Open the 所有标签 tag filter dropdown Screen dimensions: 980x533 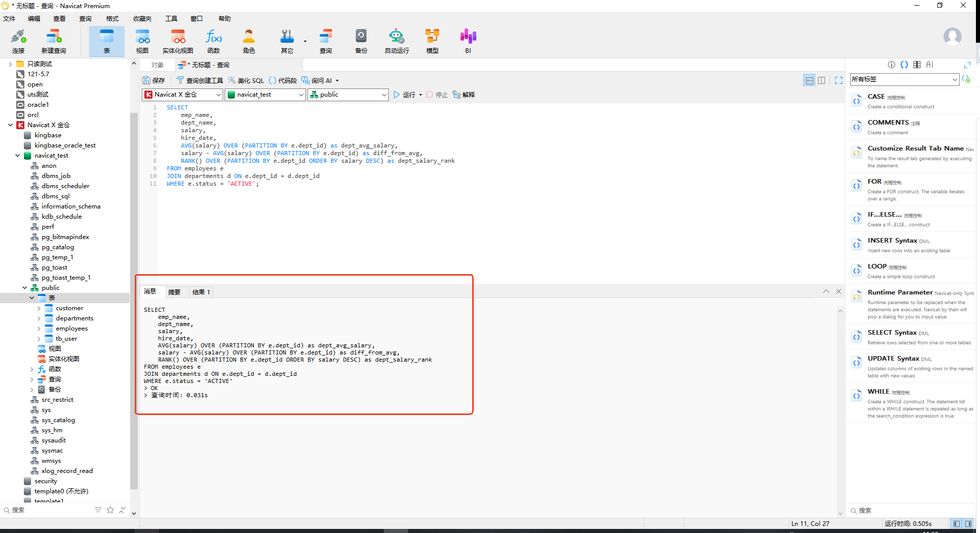point(905,79)
